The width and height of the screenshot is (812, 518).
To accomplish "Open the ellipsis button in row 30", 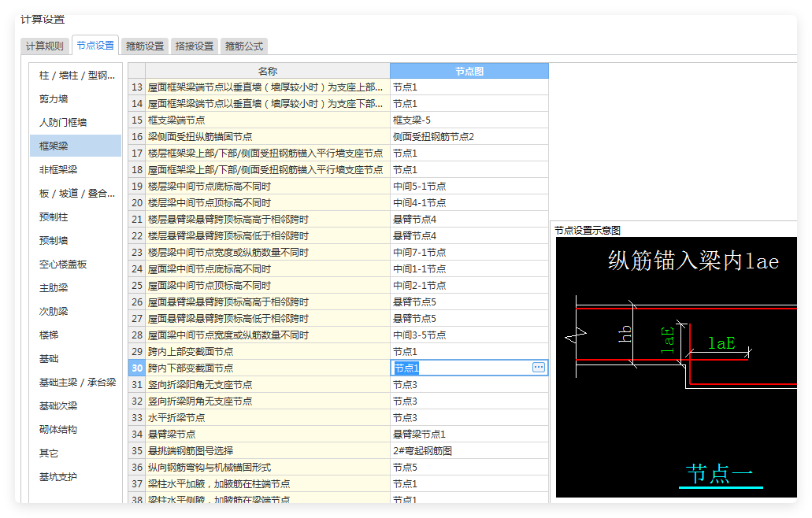I will coord(539,368).
